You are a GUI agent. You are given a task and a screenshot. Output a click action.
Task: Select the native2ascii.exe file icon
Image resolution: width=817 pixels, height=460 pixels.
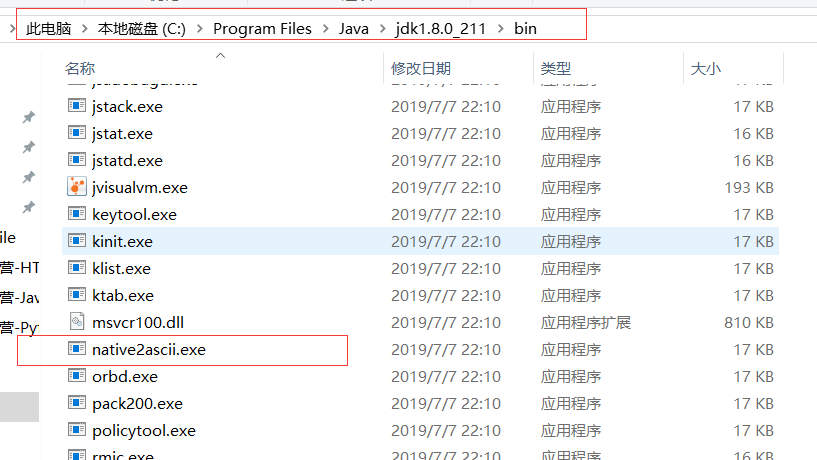coord(77,349)
